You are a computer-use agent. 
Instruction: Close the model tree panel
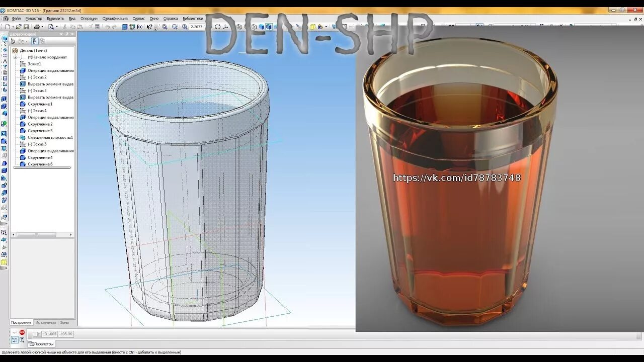click(x=72, y=34)
